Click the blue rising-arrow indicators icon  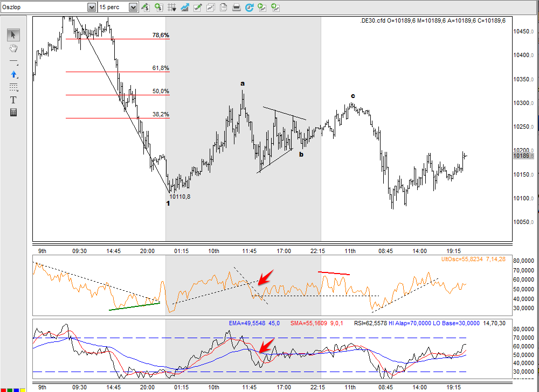184,7
